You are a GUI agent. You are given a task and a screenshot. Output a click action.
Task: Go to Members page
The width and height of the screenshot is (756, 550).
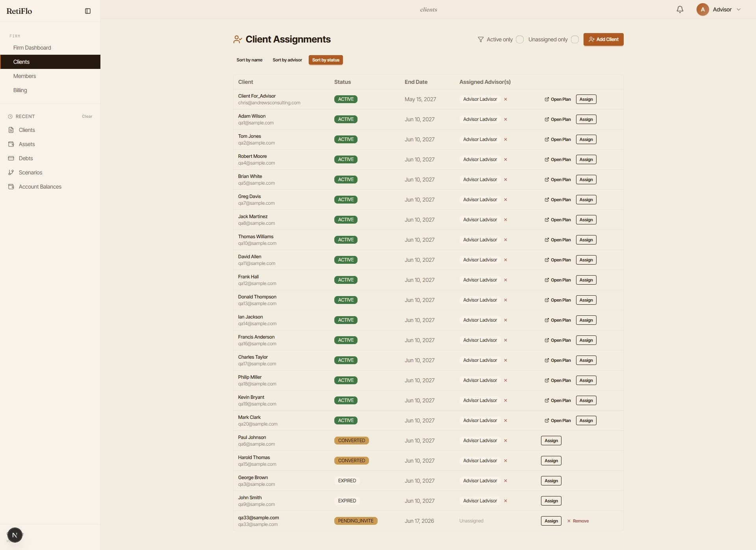50,76
